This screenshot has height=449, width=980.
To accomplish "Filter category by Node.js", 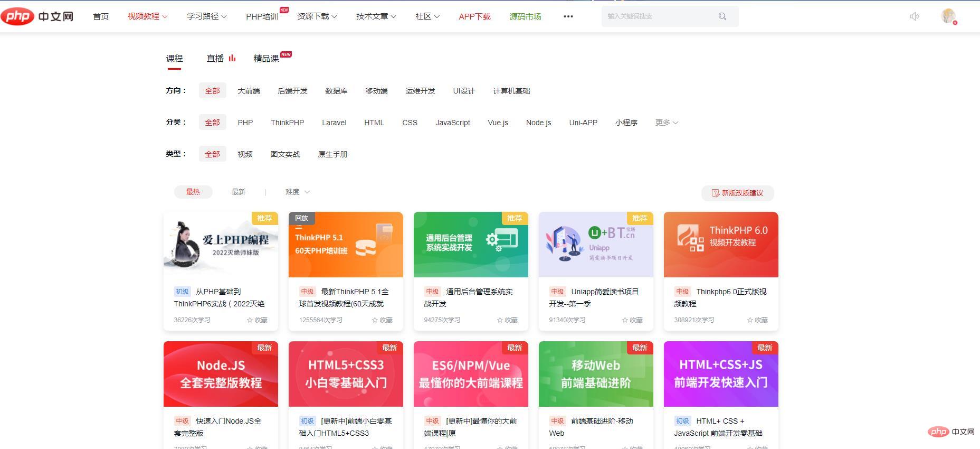I will pyautogui.click(x=539, y=123).
